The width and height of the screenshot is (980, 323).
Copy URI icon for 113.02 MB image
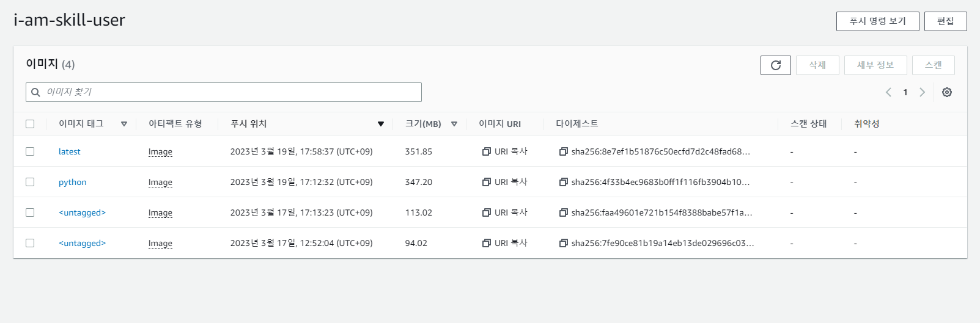487,212
